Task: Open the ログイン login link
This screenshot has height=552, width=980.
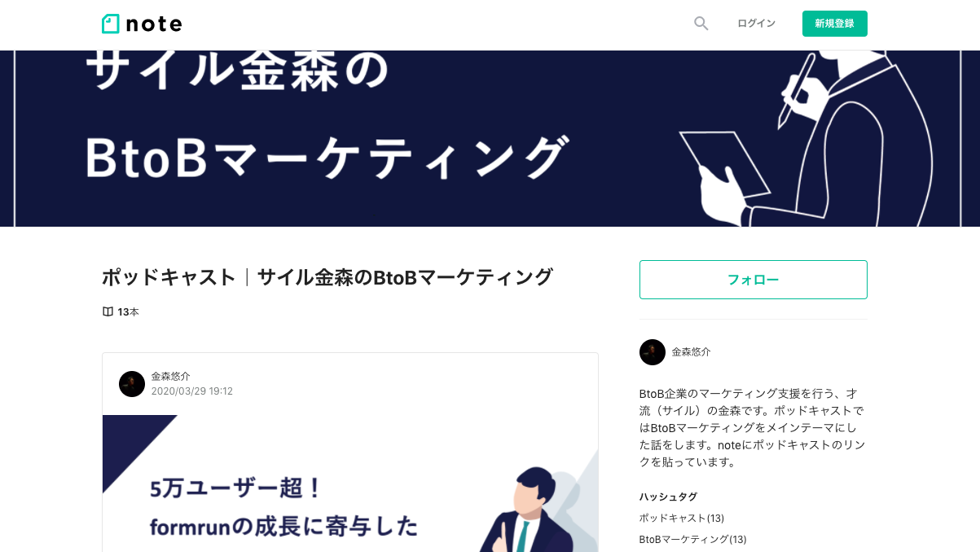Action: 756,24
